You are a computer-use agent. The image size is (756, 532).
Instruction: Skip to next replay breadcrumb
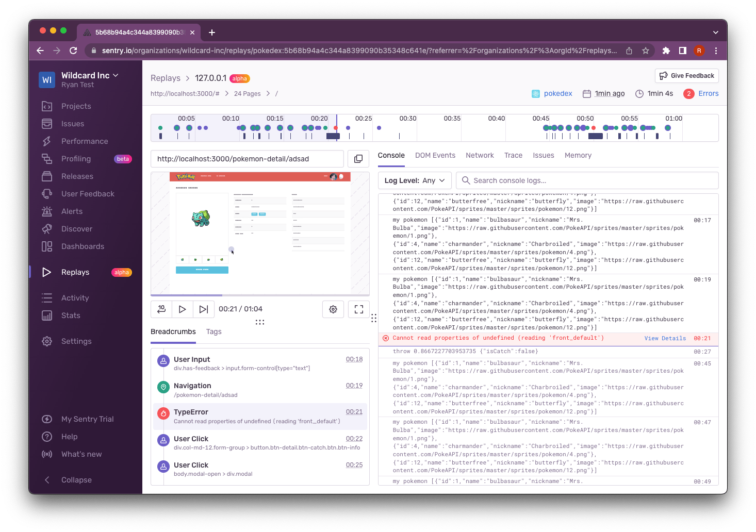click(x=204, y=309)
